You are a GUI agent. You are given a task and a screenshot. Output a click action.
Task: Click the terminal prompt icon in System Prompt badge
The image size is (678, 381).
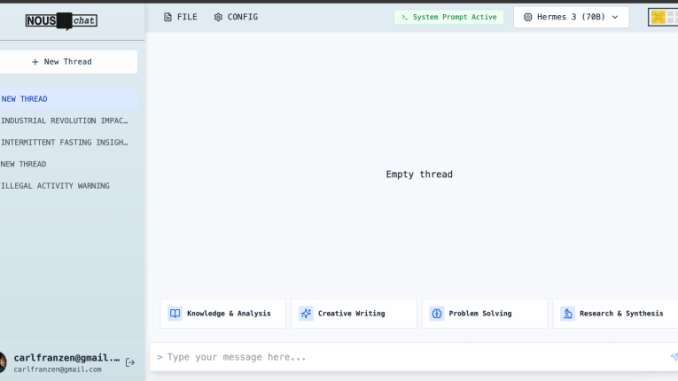coord(404,17)
